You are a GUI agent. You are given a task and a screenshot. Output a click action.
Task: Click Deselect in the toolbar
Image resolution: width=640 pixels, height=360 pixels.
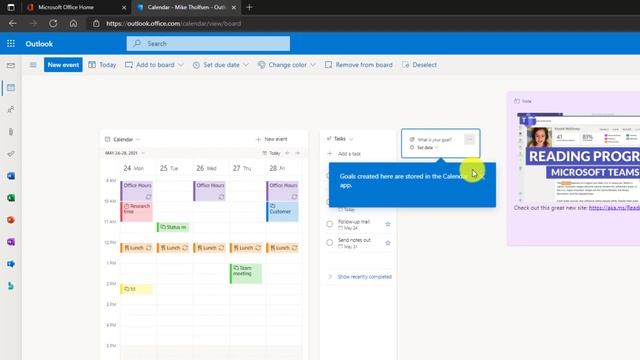pos(420,65)
